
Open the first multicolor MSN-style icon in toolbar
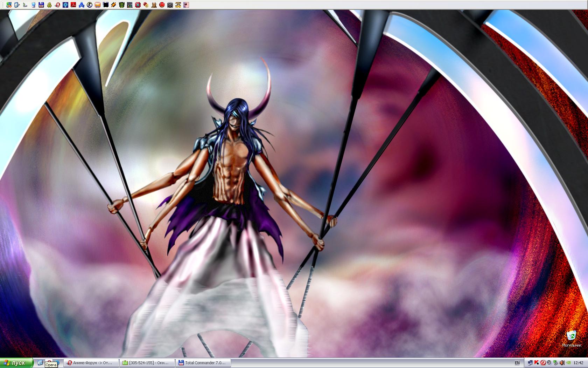tap(9, 5)
